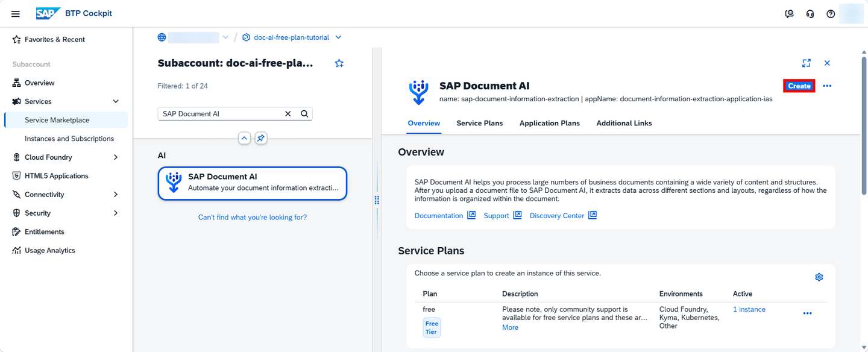868x352 pixels.
Task: Click the Connectivity sidebar icon
Action: [x=17, y=195]
